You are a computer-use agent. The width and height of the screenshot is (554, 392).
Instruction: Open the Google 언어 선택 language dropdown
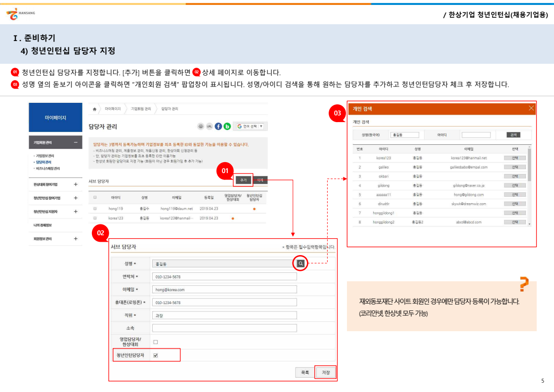click(250, 126)
